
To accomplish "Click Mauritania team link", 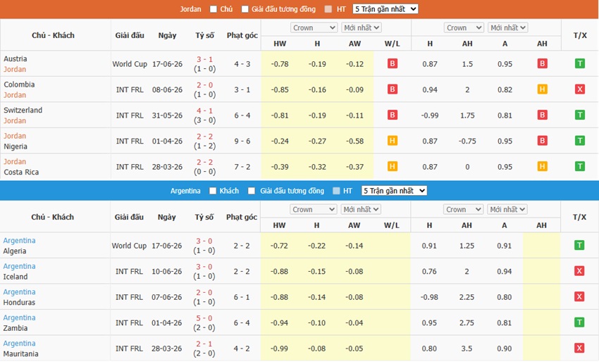I will [x=20, y=353].
